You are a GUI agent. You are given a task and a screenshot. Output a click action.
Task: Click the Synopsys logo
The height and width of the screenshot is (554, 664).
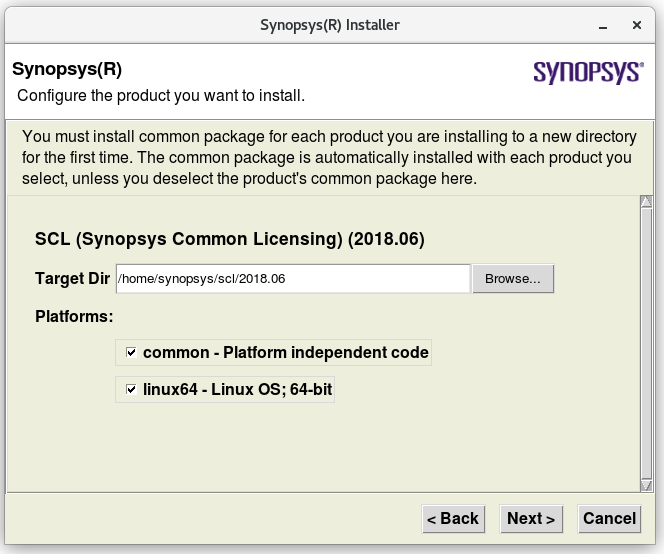click(589, 72)
